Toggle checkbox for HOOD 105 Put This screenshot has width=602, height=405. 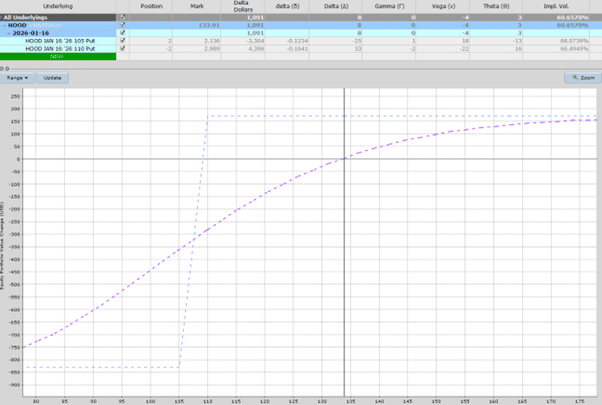click(123, 41)
